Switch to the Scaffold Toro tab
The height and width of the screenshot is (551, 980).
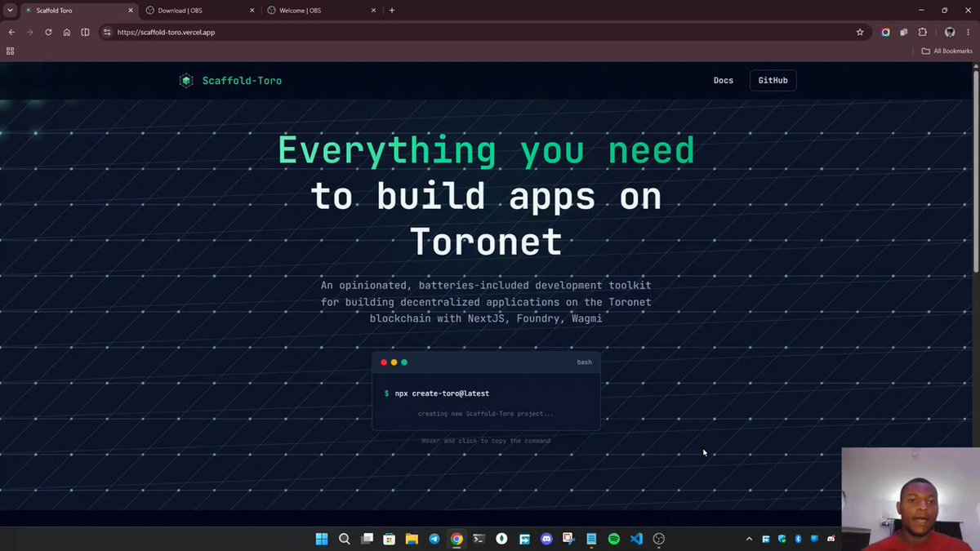point(78,11)
